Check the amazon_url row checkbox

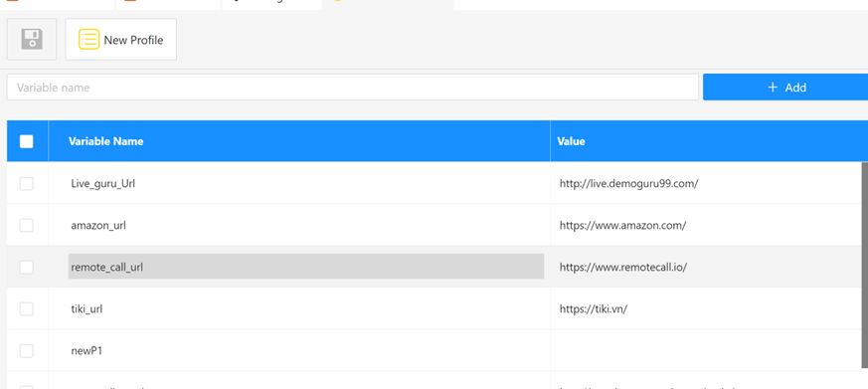[x=27, y=225]
